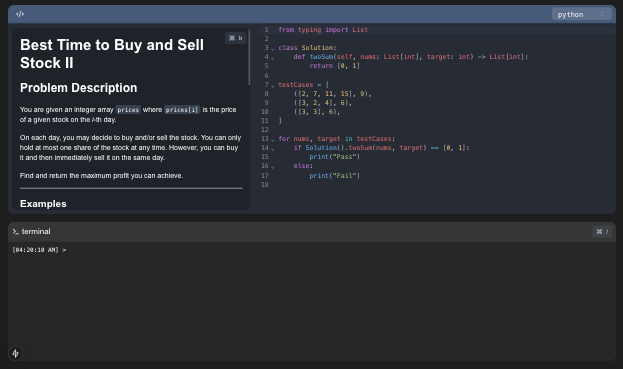Collapse the if statement fold arrow
Image resolution: width=623 pixels, height=369 pixels.
pyautogui.click(x=273, y=148)
